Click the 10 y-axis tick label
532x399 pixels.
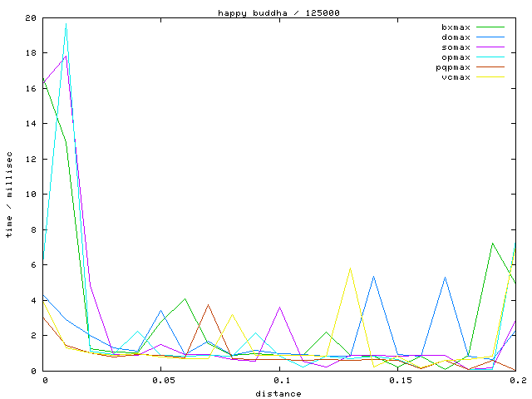30,195
